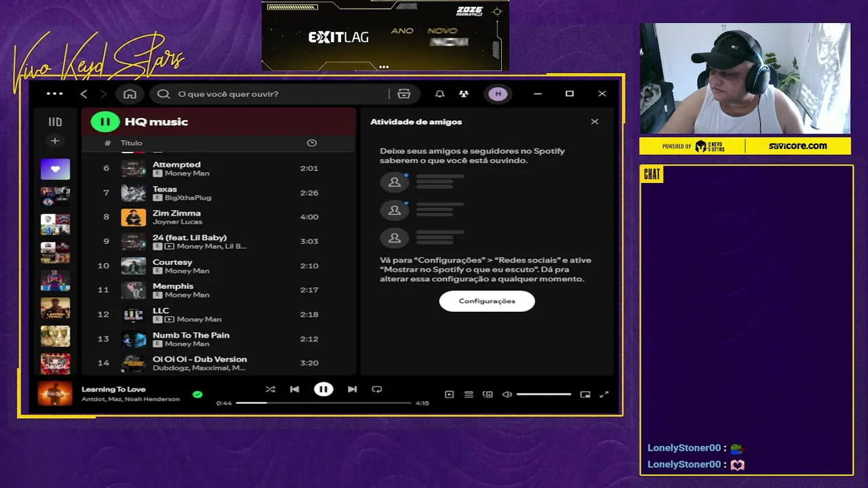This screenshot has height=488, width=868.
Task: Skip to next track
Action: point(352,389)
